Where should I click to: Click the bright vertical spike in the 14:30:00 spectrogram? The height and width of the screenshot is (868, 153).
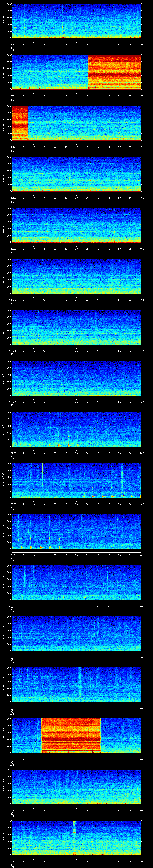74,838
